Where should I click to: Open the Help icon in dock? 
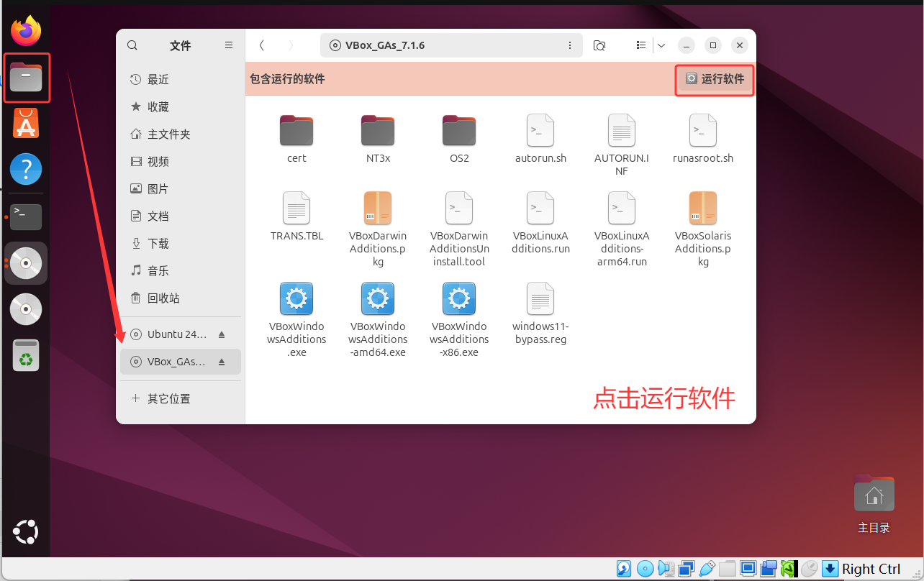(26, 170)
